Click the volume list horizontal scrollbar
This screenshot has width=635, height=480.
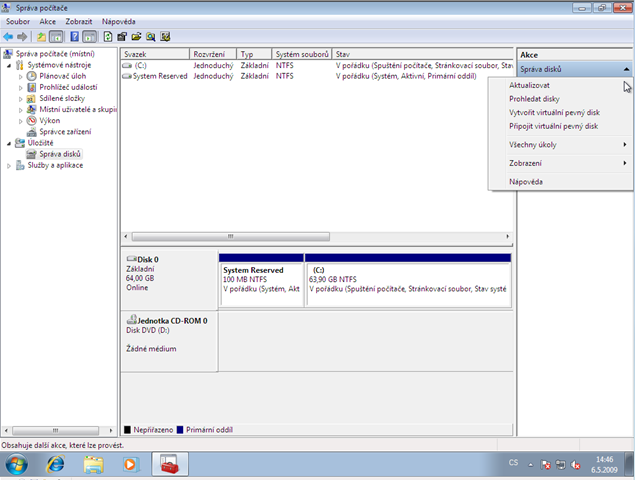click(x=317, y=236)
